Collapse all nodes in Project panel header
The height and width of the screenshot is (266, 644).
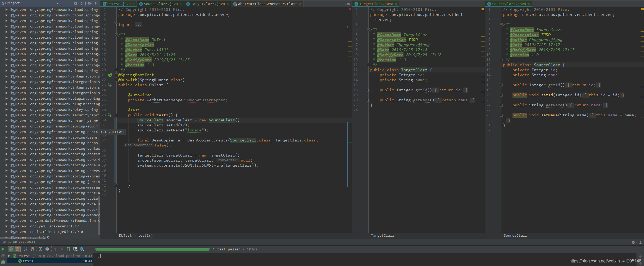coord(81,3)
